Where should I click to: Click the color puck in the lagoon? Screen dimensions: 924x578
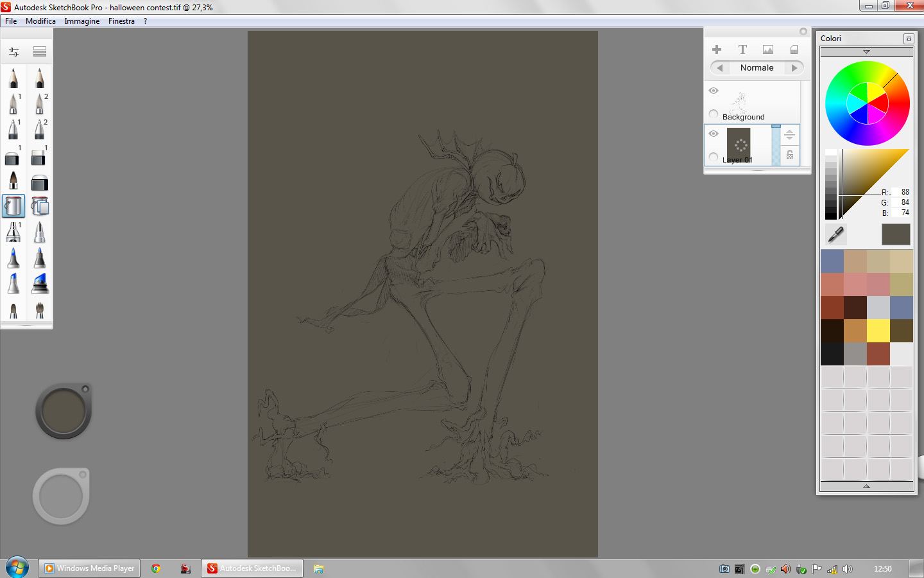(x=63, y=411)
